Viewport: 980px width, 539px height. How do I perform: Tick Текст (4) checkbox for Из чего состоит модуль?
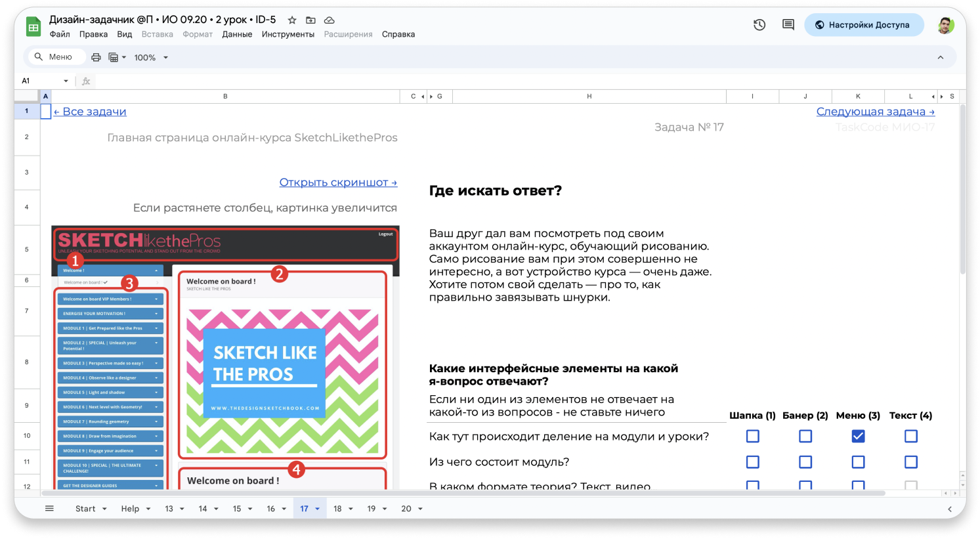(911, 462)
